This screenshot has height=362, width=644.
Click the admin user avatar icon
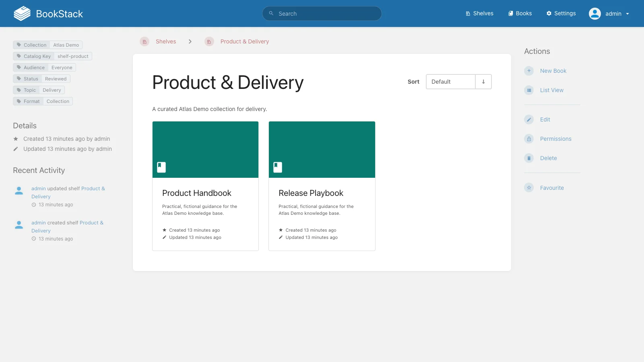click(x=595, y=14)
